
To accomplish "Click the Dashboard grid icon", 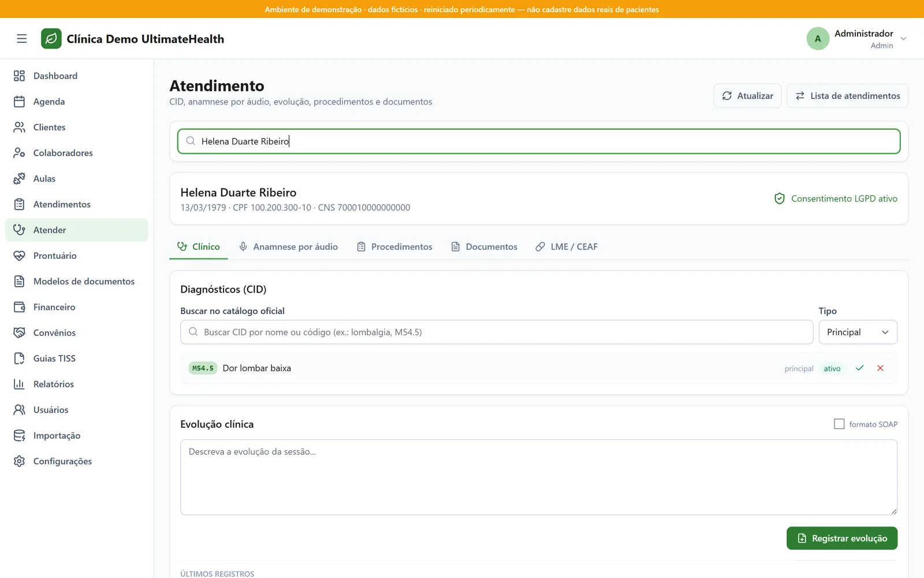I will 20,76.
